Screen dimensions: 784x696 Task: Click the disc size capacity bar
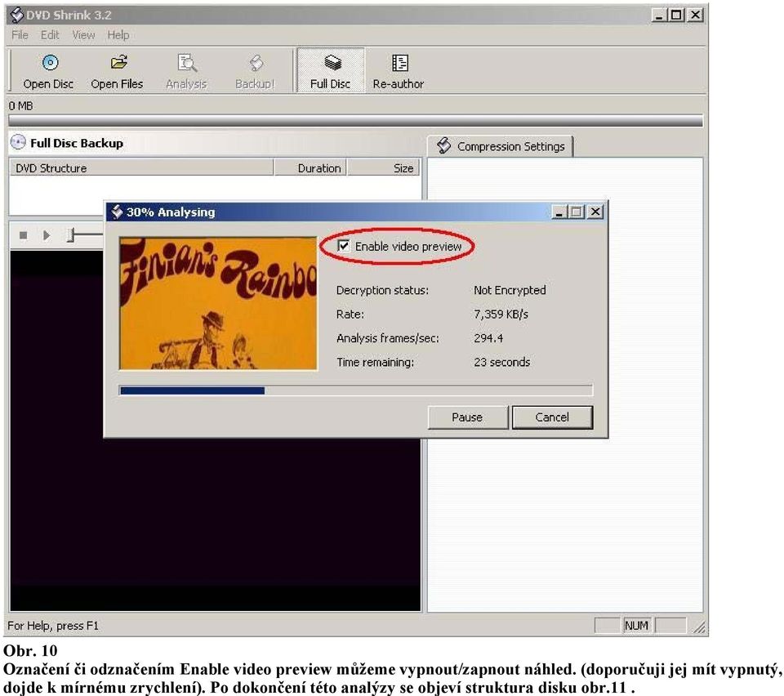tap(355, 121)
